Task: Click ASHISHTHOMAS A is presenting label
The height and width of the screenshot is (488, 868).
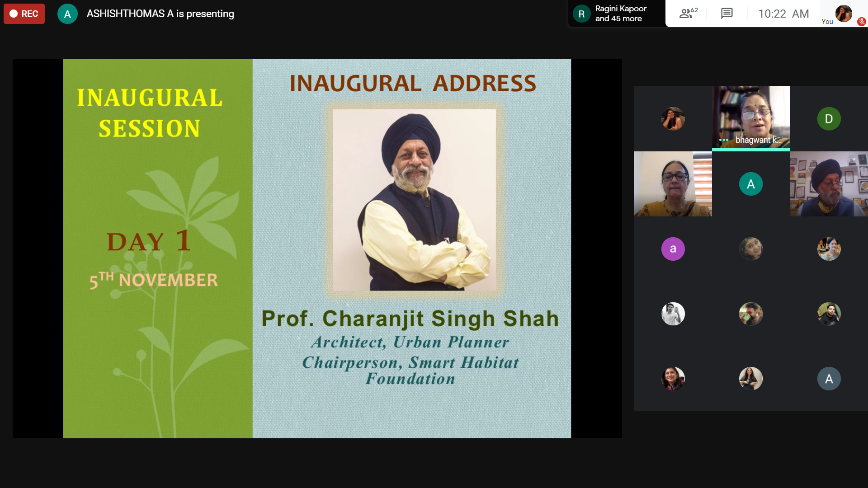Action: [160, 14]
